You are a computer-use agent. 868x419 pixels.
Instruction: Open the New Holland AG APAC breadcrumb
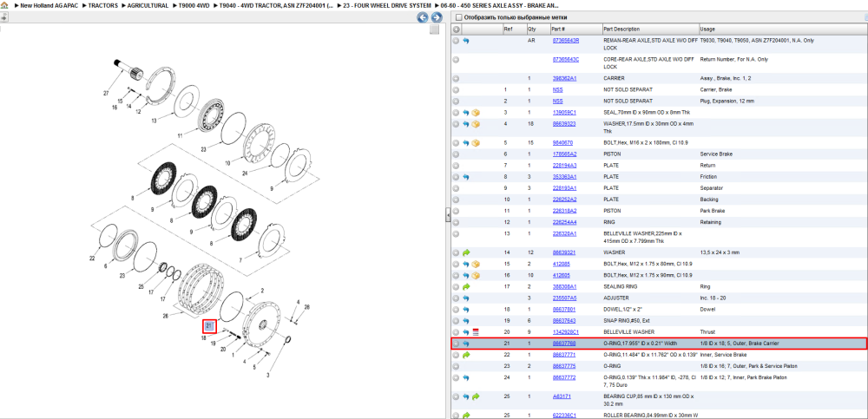click(49, 5)
